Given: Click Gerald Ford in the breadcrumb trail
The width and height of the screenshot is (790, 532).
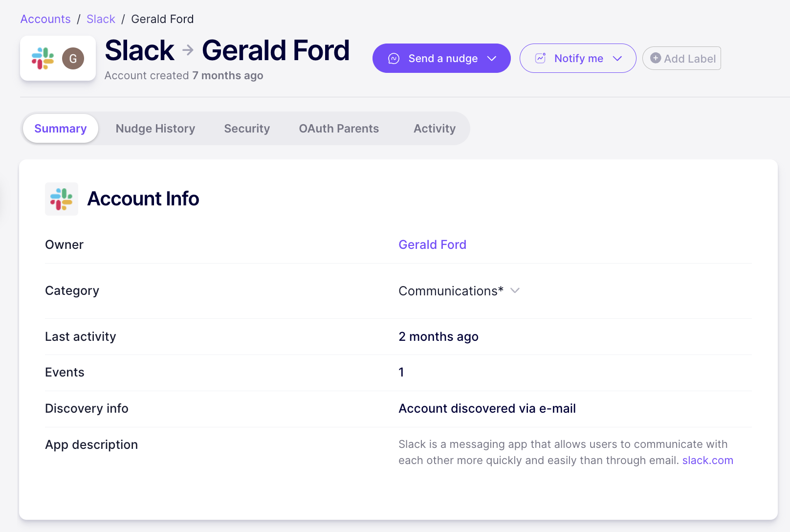Looking at the screenshot, I should [x=162, y=19].
